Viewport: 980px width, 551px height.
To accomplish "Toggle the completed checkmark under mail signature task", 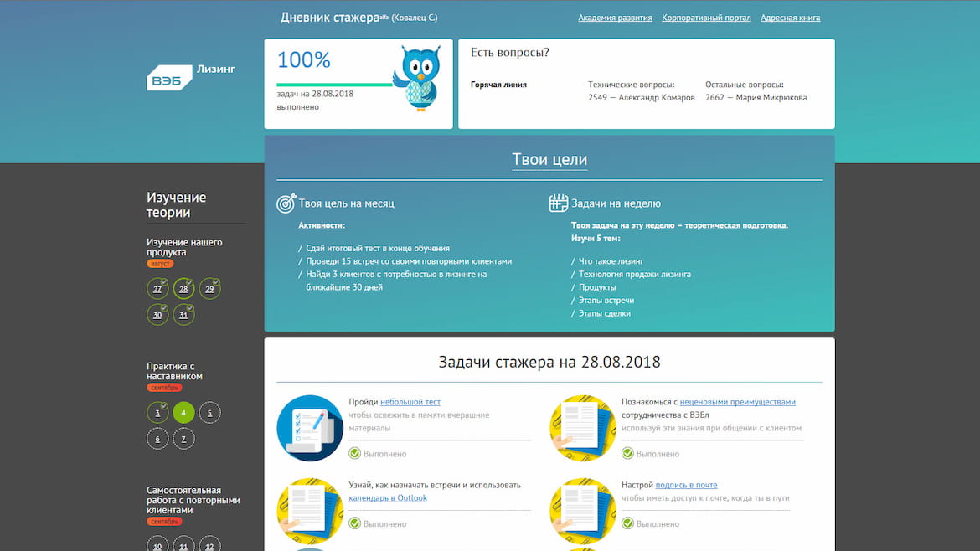I will tap(627, 523).
